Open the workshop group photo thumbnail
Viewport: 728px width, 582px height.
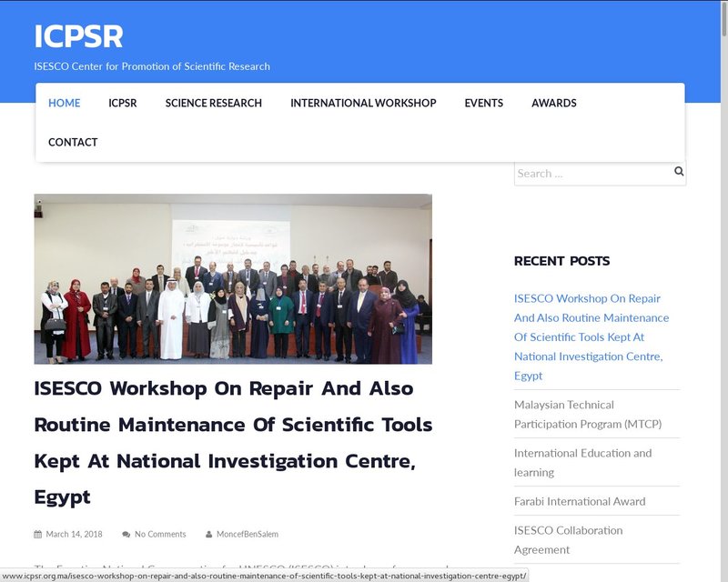233,279
